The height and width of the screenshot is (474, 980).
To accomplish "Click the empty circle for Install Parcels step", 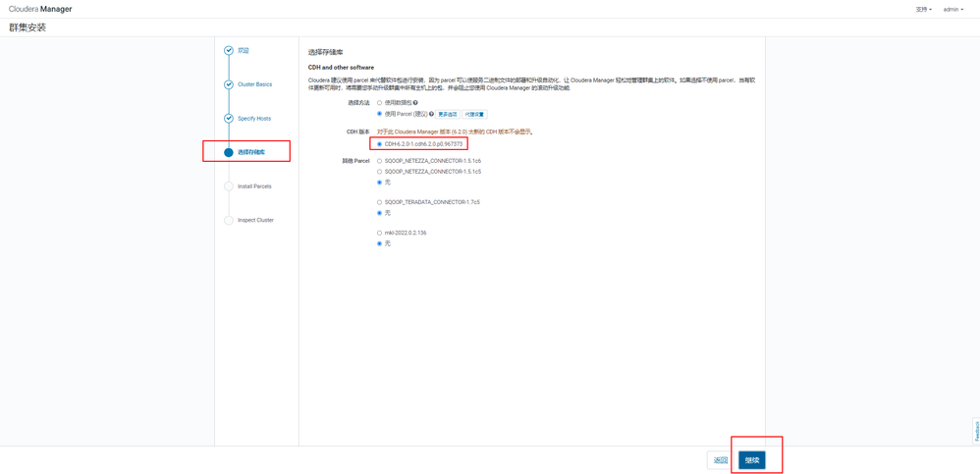I will coord(229,186).
